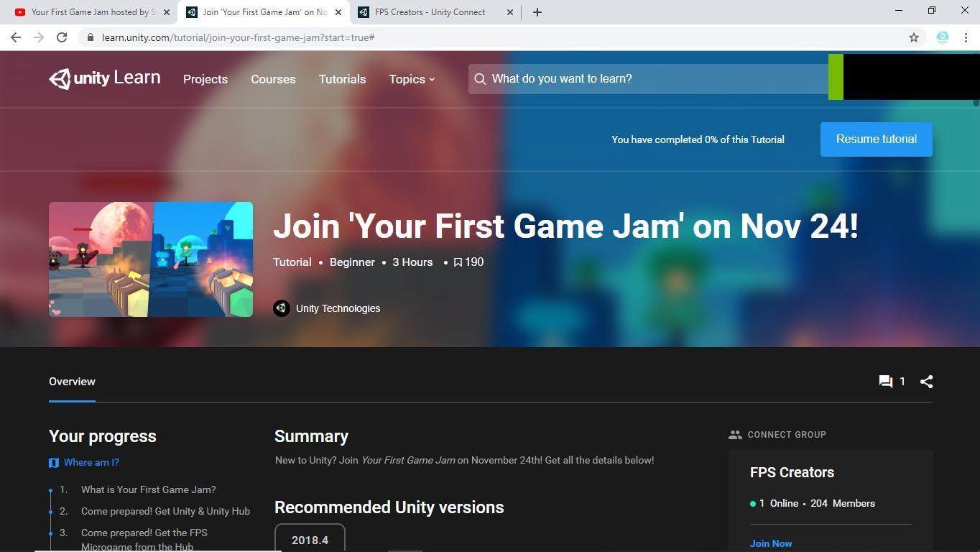The height and width of the screenshot is (552, 980).
Task: Select the Overview tab
Action: (72, 382)
